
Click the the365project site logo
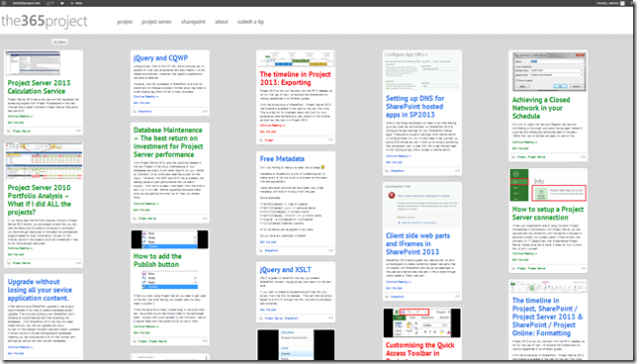point(44,21)
